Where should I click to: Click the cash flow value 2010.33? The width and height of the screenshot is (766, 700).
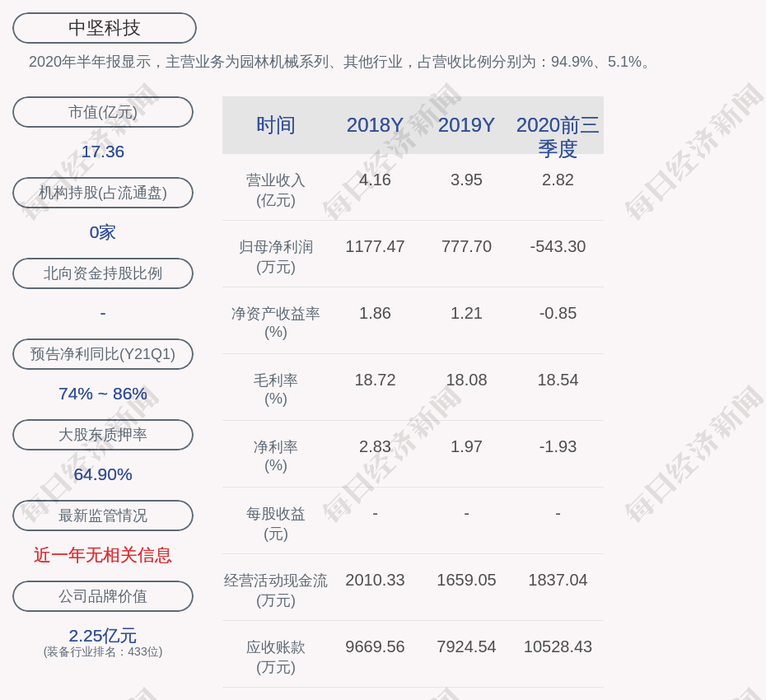[x=375, y=580]
